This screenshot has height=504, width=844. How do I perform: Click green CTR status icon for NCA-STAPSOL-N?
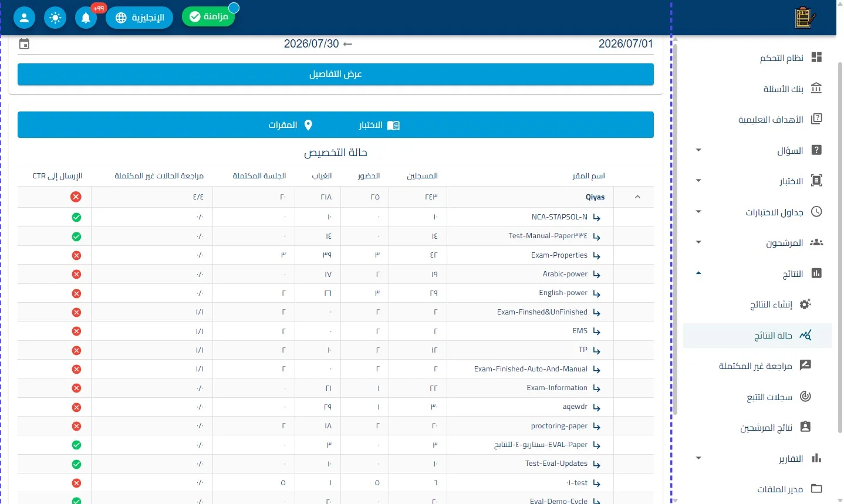click(x=76, y=217)
